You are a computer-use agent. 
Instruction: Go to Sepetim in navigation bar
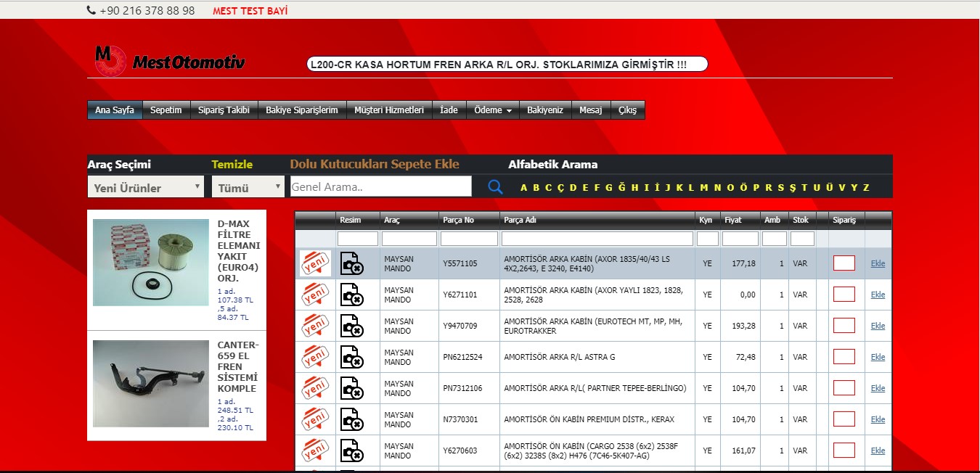click(166, 110)
